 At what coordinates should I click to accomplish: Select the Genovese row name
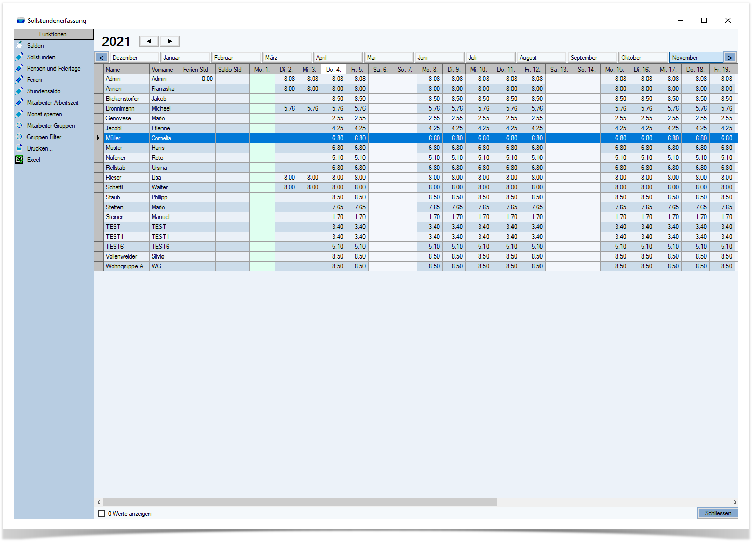[126, 118]
